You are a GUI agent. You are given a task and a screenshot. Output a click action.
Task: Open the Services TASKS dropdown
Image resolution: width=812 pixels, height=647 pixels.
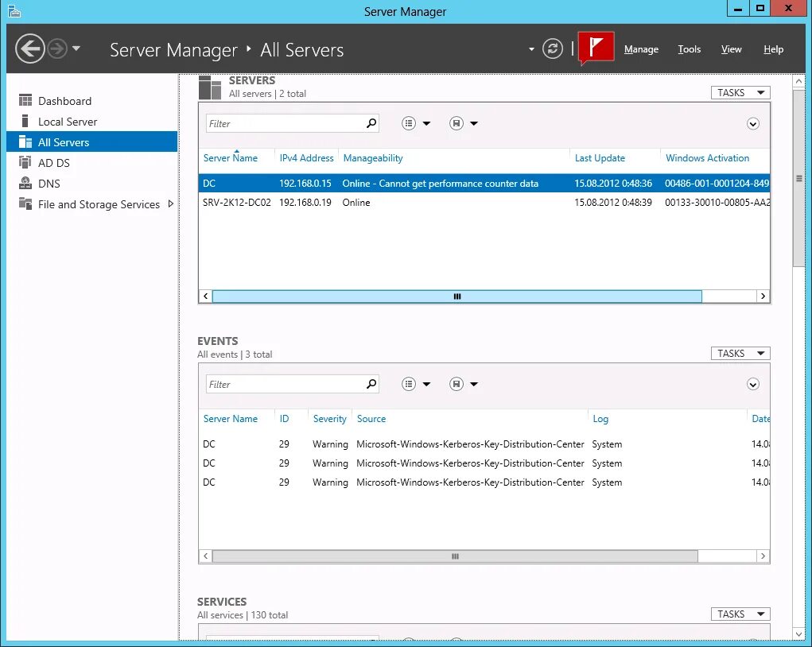(740, 614)
